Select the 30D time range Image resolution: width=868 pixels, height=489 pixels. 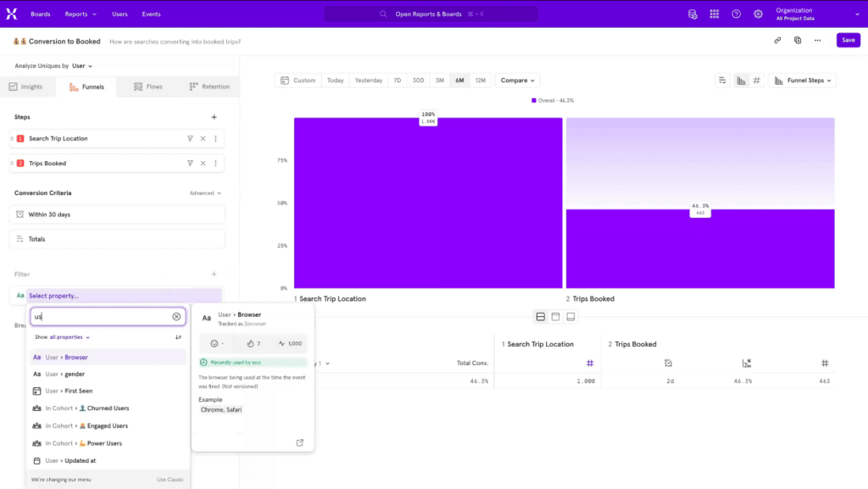pyautogui.click(x=418, y=79)
